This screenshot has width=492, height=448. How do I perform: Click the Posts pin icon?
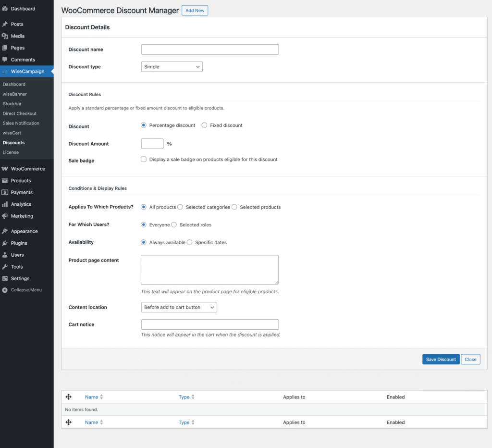(5, 24)
